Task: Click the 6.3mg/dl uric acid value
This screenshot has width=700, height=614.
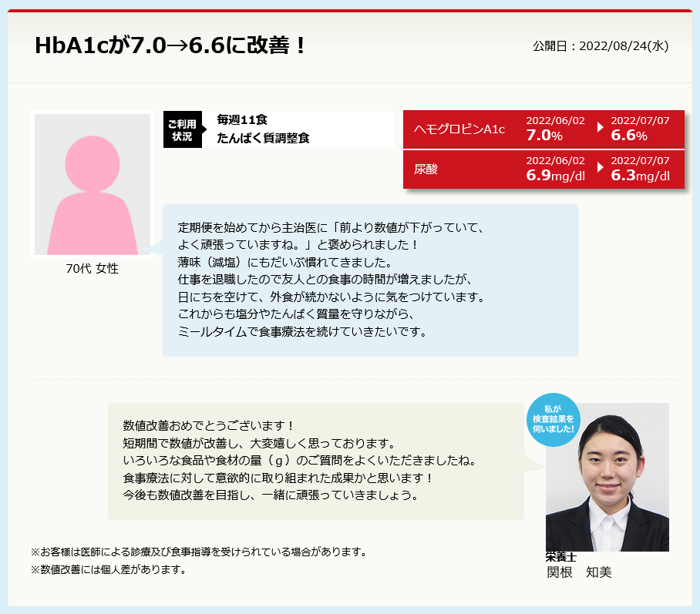Action: (x=640, y=176)
